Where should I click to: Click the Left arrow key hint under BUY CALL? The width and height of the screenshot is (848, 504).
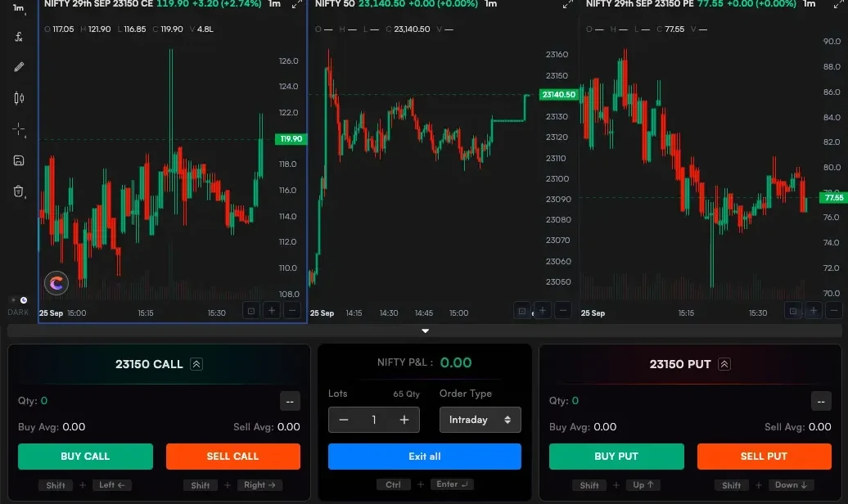112,485
